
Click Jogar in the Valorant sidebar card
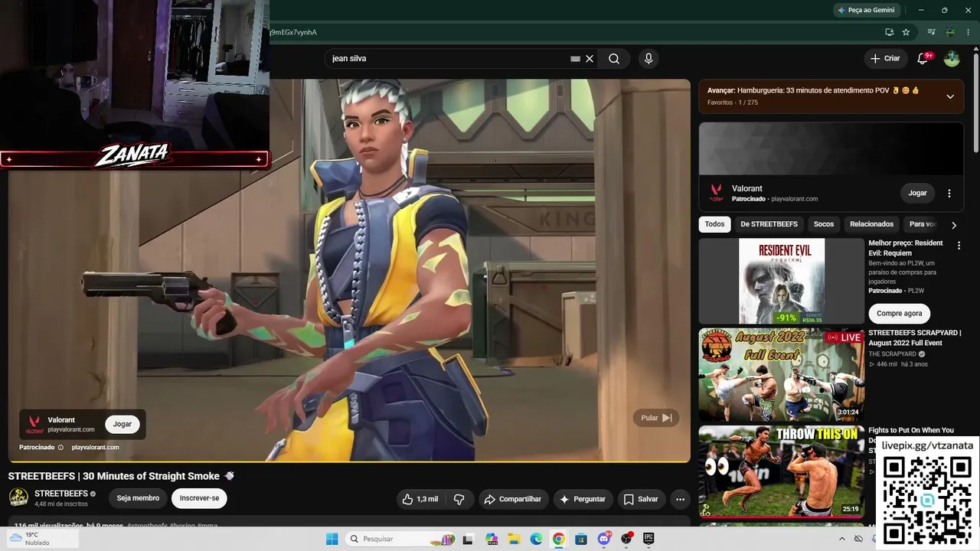click(917, 193)
